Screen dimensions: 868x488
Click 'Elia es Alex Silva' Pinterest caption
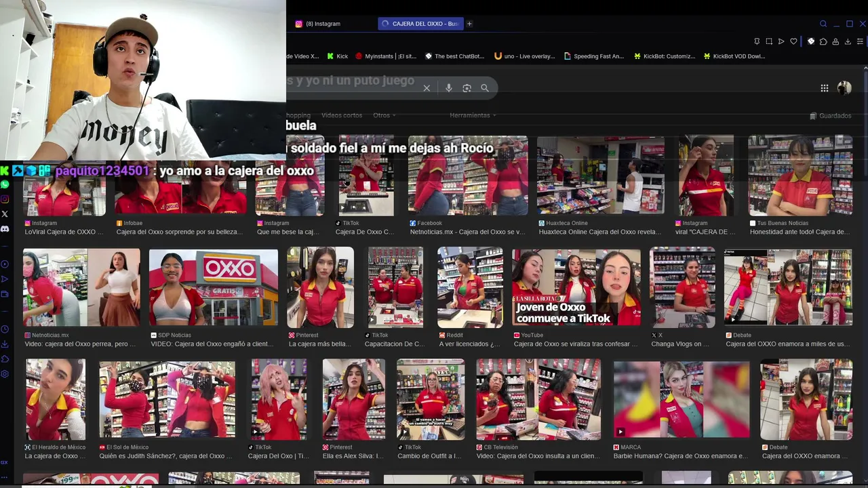coord(353,456)
